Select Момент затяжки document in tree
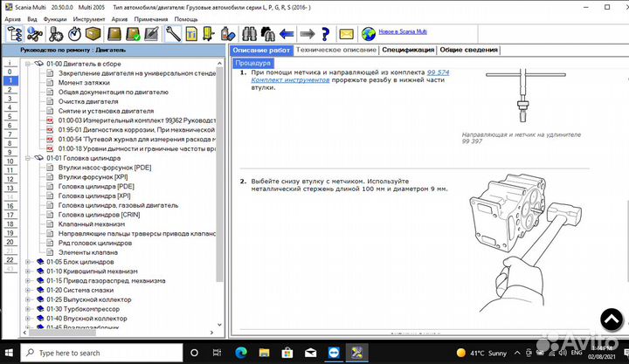 tap(78, 82)
